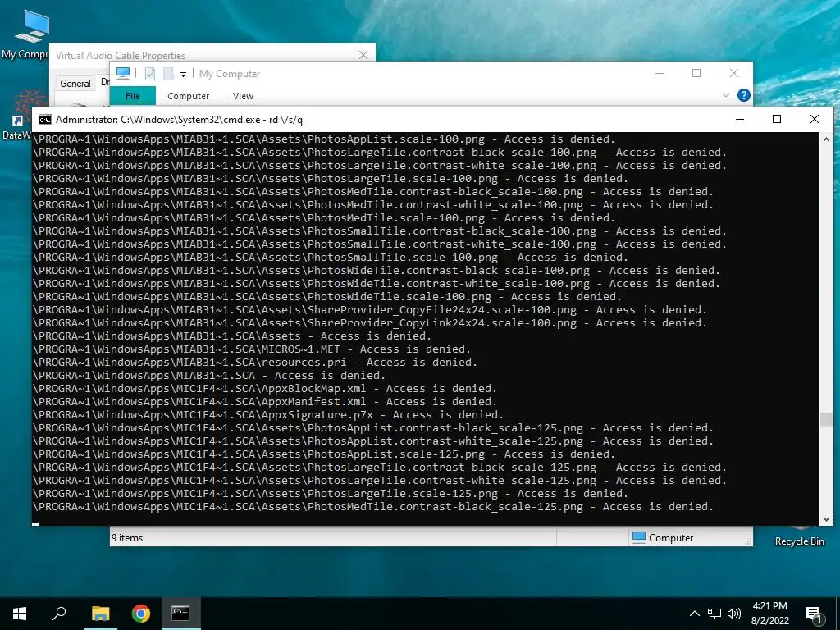Click the Properties quick access checkmark icon
Screen dimensions: 840x630
[x=150, y=73]
